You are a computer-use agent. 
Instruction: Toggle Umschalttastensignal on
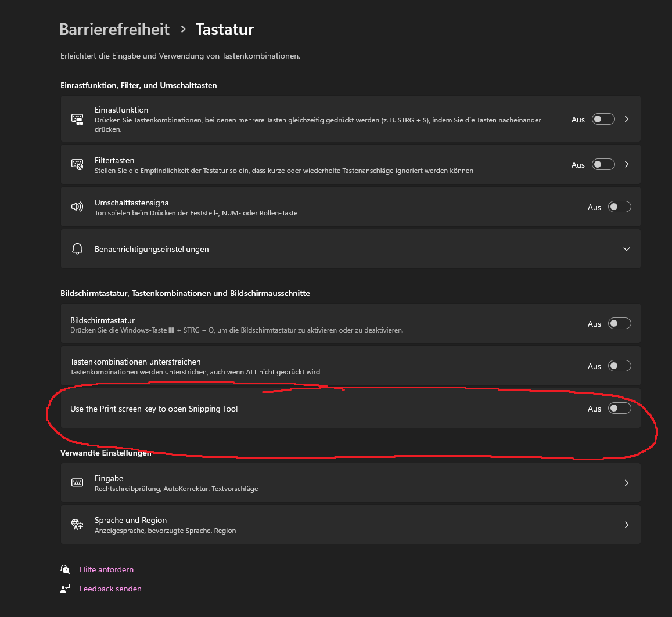click(x=619, y=207)
